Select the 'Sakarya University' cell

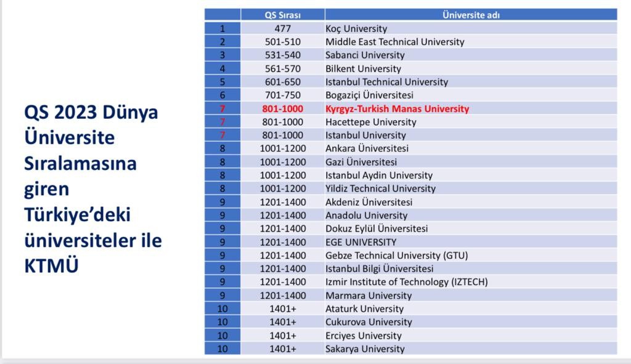click(471, 349)
